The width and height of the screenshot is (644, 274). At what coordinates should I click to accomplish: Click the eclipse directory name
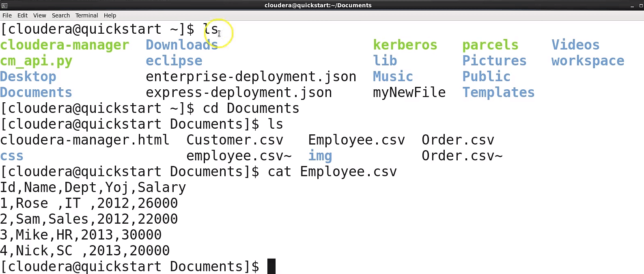[174, 61]
